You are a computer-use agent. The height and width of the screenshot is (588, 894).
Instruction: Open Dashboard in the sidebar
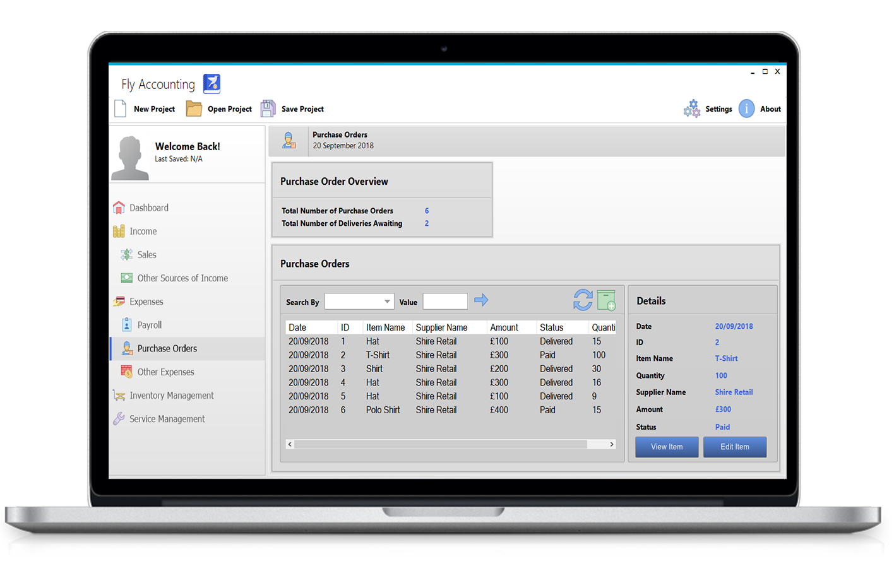[x=149, y=208]
